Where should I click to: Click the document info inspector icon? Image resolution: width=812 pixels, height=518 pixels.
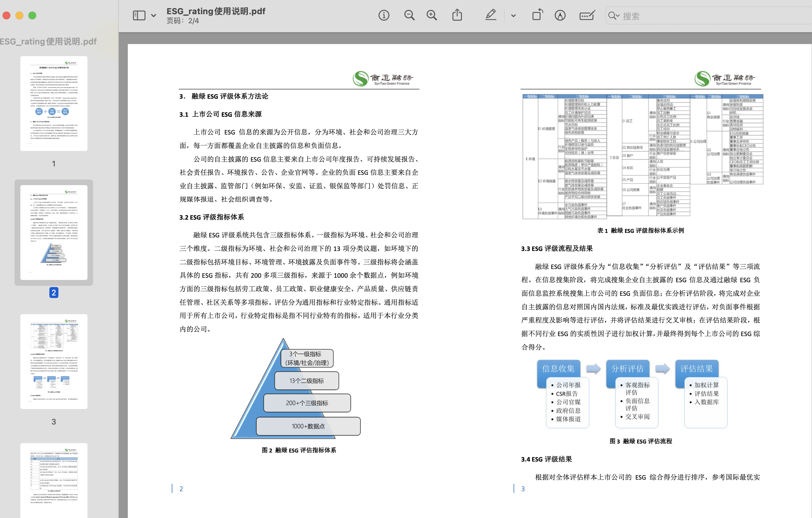[x=384, y=15]
